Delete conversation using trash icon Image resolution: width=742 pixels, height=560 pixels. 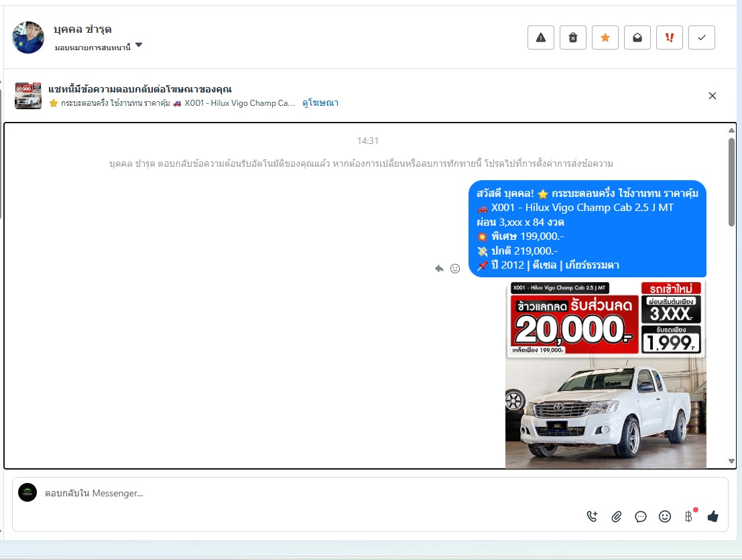pos(573,38)
